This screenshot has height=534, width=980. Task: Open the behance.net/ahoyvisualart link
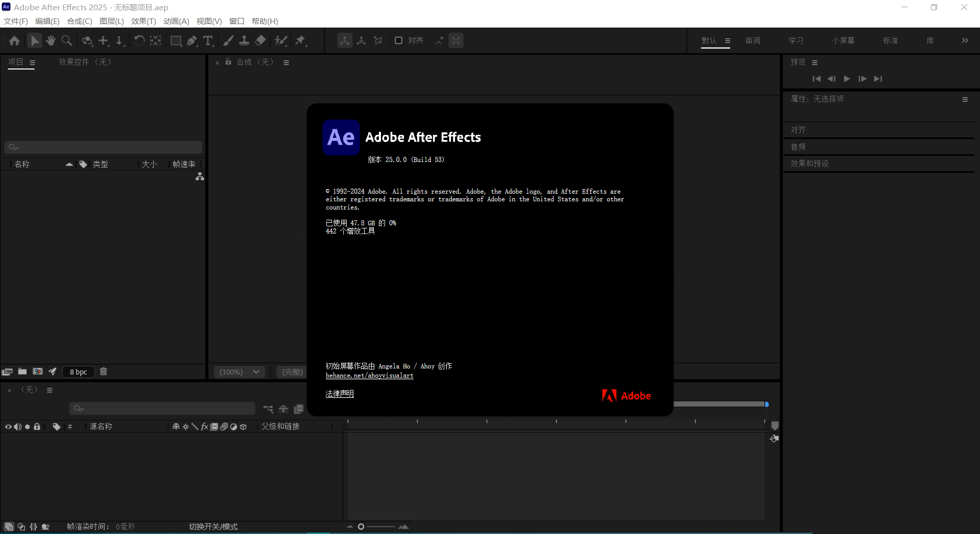[x=369, y=376]
